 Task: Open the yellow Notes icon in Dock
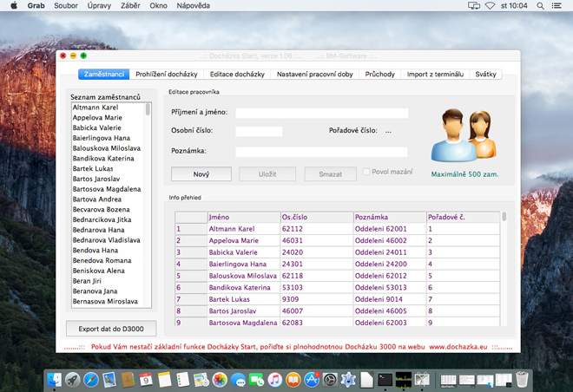[164, 380]
